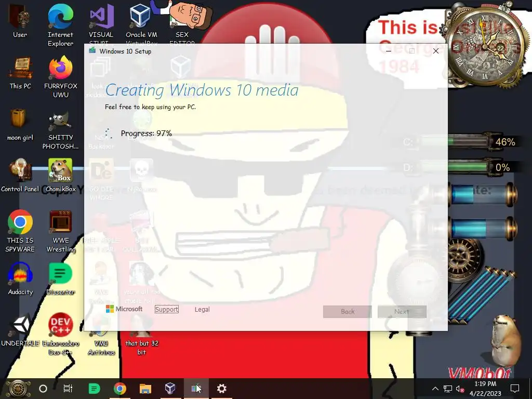Open the Internet Explorer Edge shortcut
This screenshot has height=399, width=532.
pos(60,25)
